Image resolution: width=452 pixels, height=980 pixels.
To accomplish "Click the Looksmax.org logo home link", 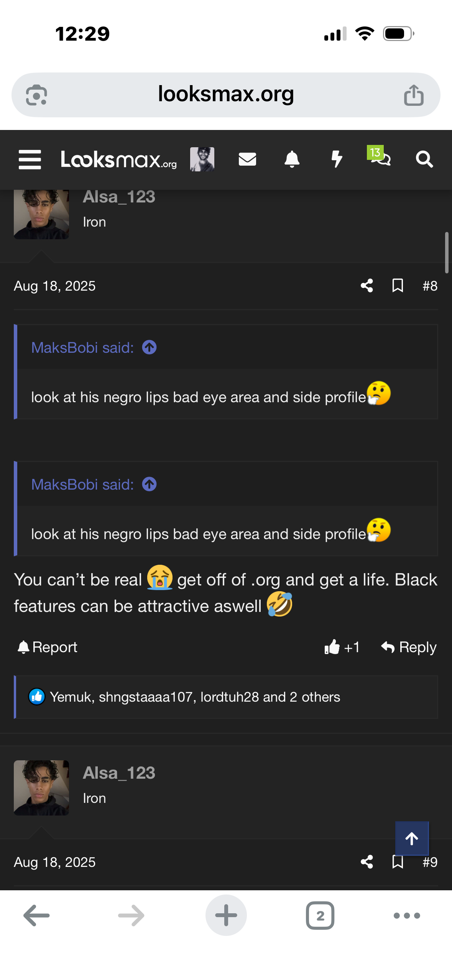I will click(x=119, y=159).
